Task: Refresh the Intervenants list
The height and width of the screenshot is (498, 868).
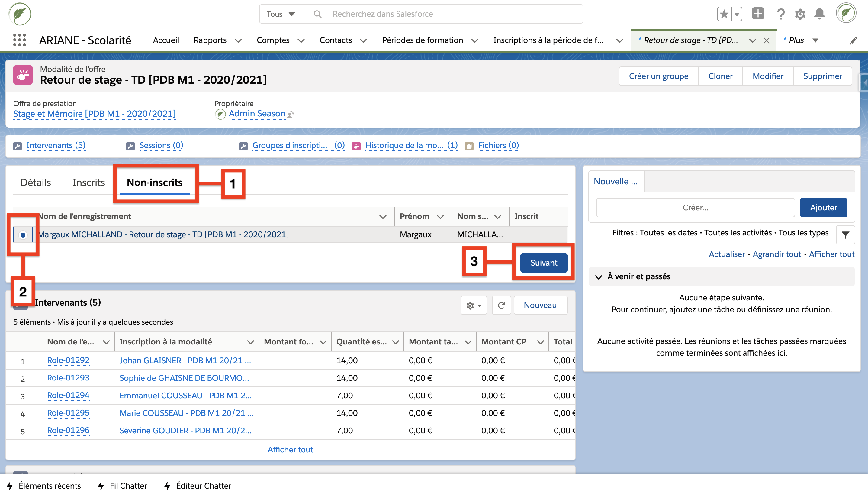Action: [x=501, y=305]
